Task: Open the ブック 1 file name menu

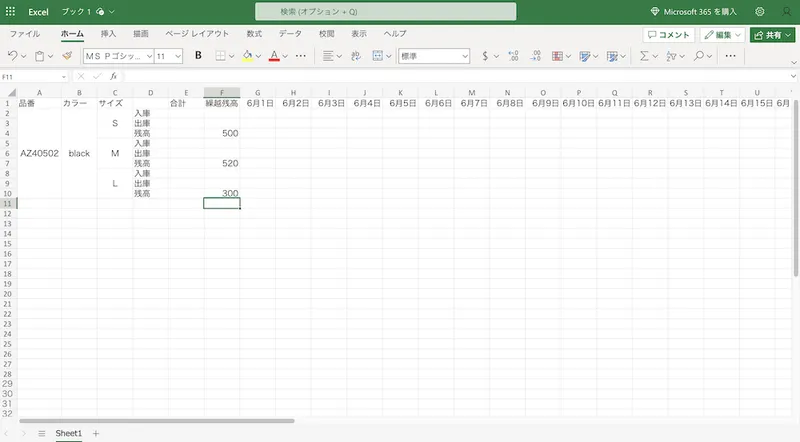Action: coord(88,11)
